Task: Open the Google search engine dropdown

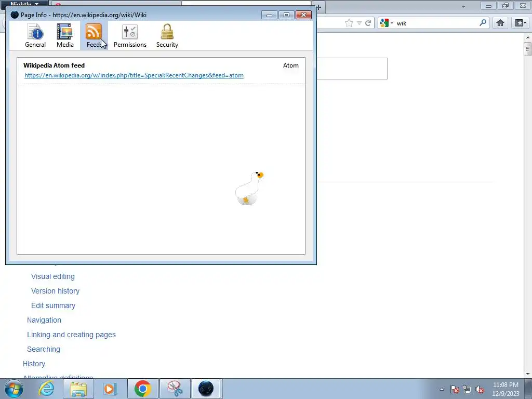Action: point(387,23)
